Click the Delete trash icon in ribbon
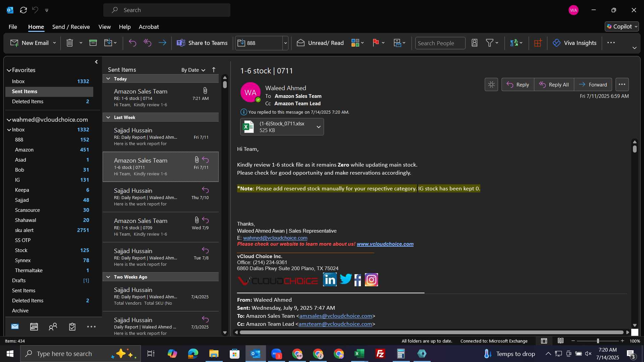This screenshot has width=644, height=362. pos(69,43)
